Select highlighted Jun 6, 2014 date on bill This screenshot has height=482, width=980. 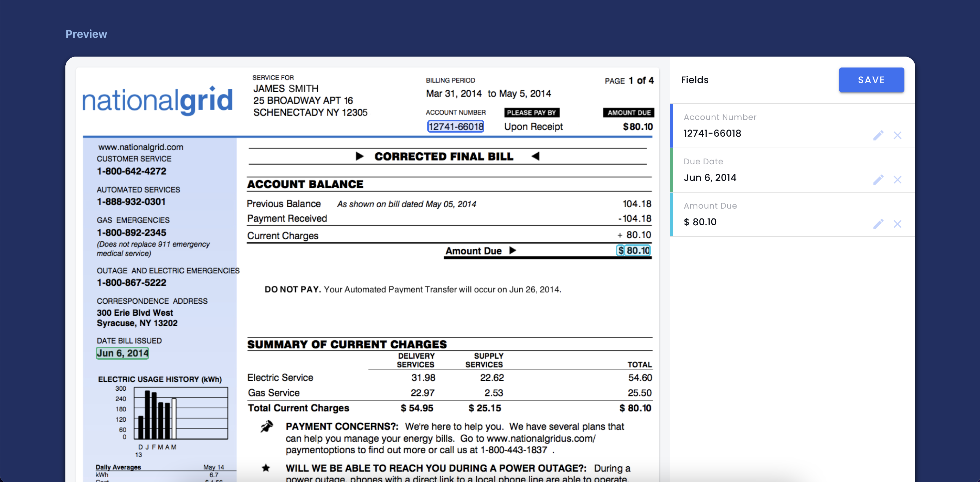click(x=122, y=353)
